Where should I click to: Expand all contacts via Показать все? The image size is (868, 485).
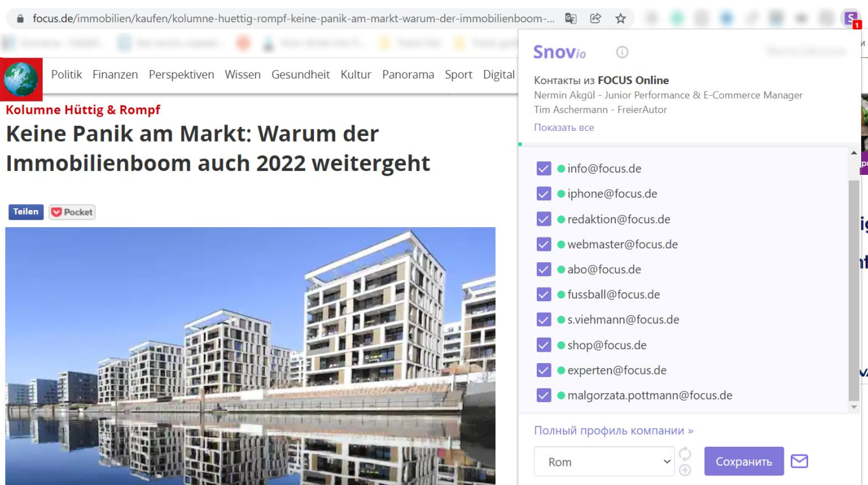pos(564,128)
